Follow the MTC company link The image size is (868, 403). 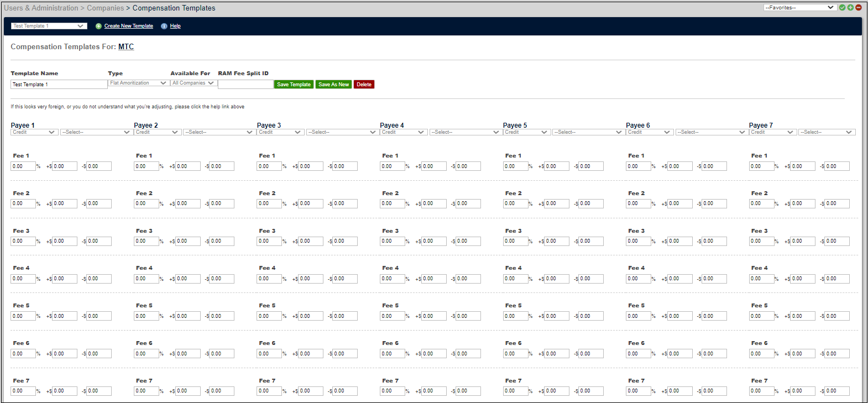(x=126, y=47)
